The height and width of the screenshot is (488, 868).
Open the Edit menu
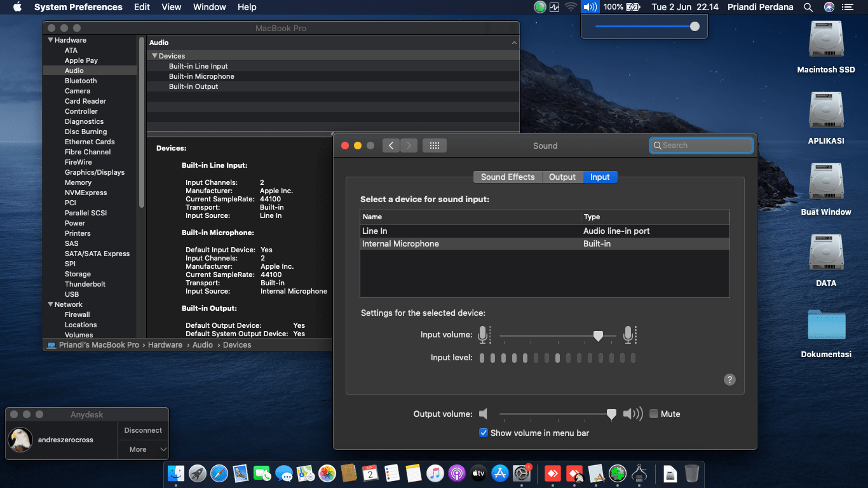(x=142, y=7)
